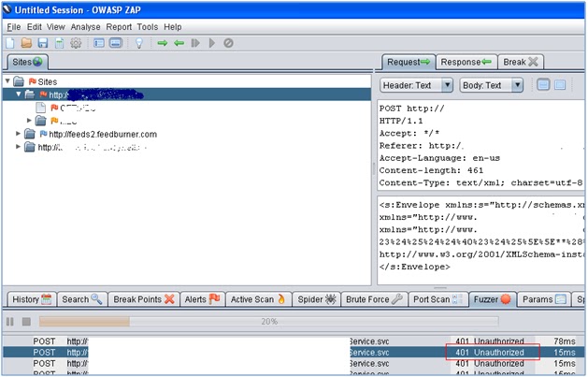
Task: Click the New Session toolbar icon
Action: pos(9,43)
